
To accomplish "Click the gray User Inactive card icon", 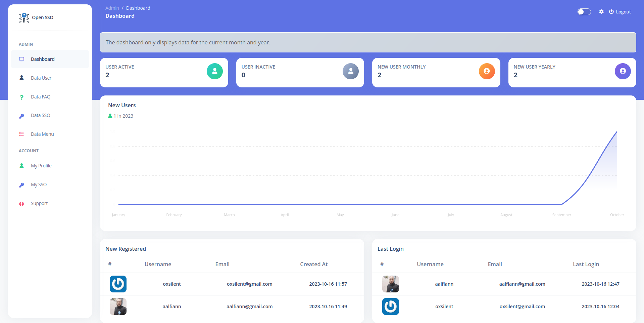I will tap(350, 71).
